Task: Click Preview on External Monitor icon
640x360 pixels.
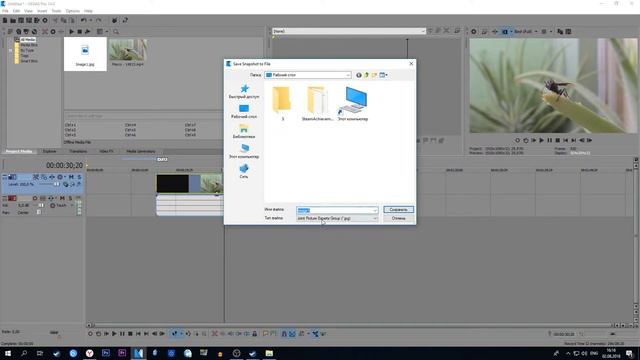Action: coord(484,31)
